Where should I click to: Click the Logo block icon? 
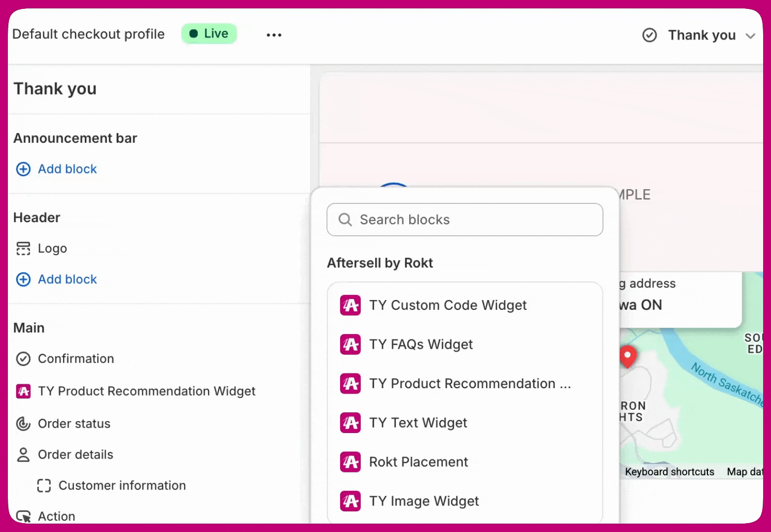(23, 248)
